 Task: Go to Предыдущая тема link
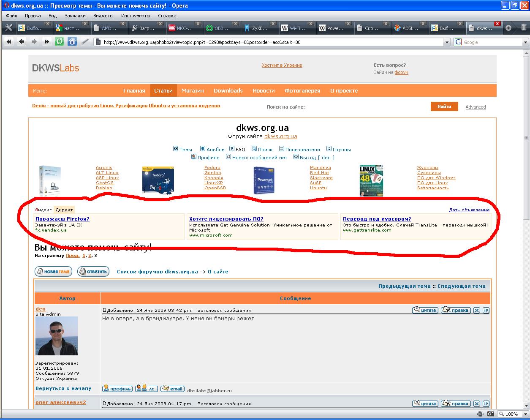tap(405, 286)
